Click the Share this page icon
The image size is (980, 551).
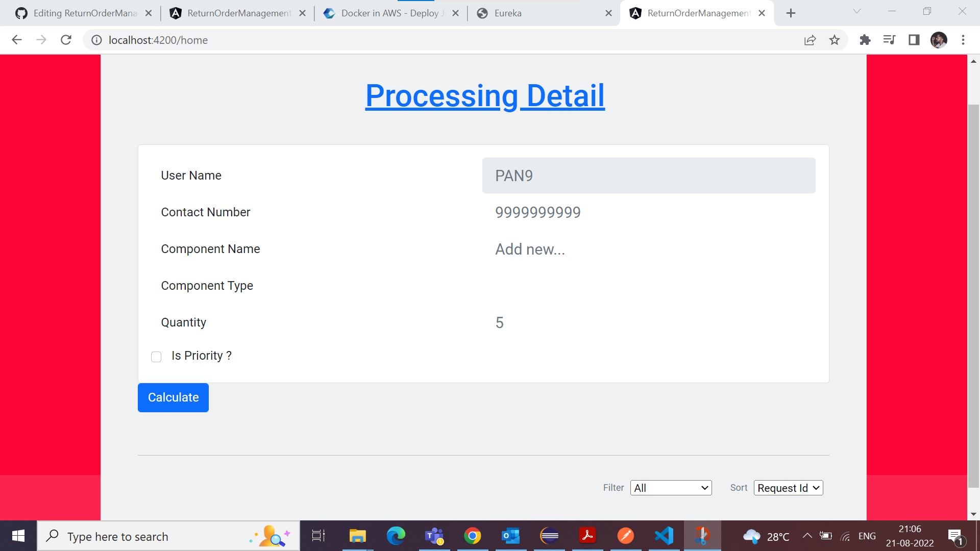tap(811, 40)
